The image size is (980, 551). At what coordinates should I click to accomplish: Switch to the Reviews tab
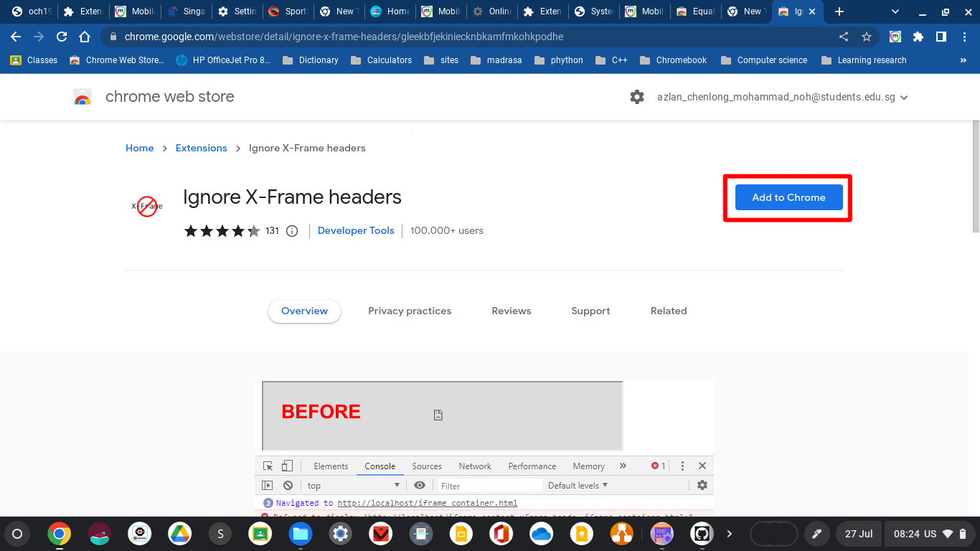512,311
